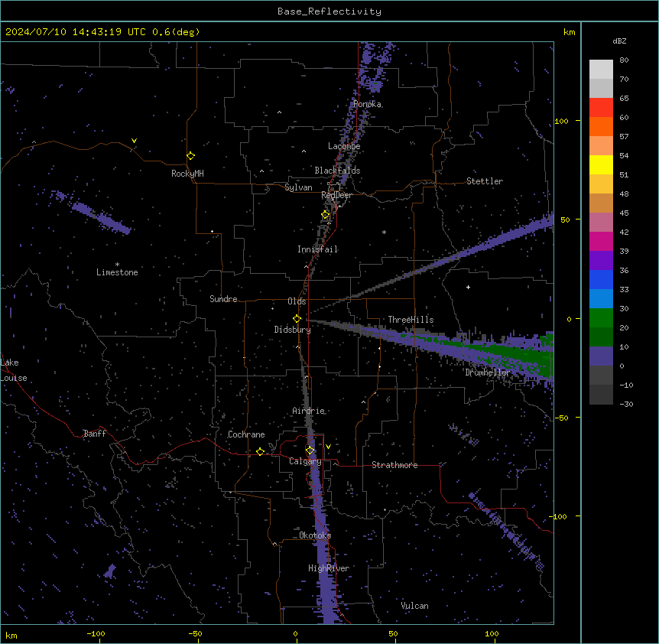Click the ThreeHills label
659x644 pixels.
411,320
